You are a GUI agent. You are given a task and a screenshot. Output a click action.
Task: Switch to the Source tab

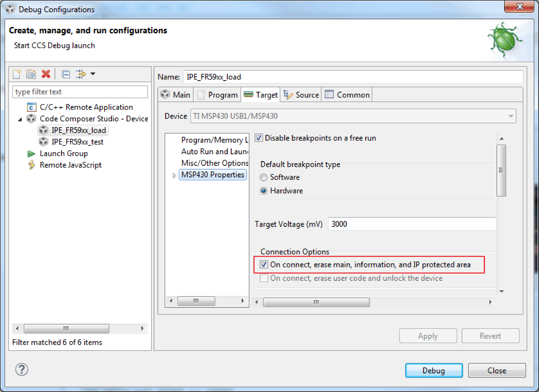[x=301, y=95]
